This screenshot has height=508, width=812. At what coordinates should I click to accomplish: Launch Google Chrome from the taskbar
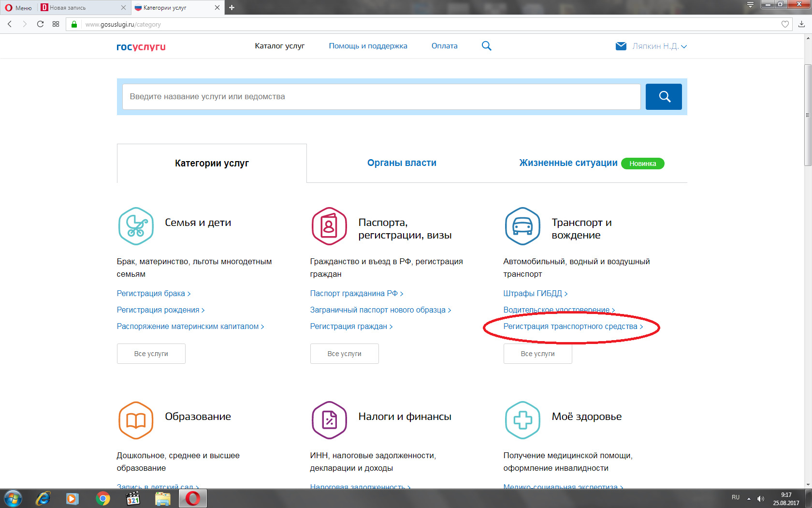(102, 499)
